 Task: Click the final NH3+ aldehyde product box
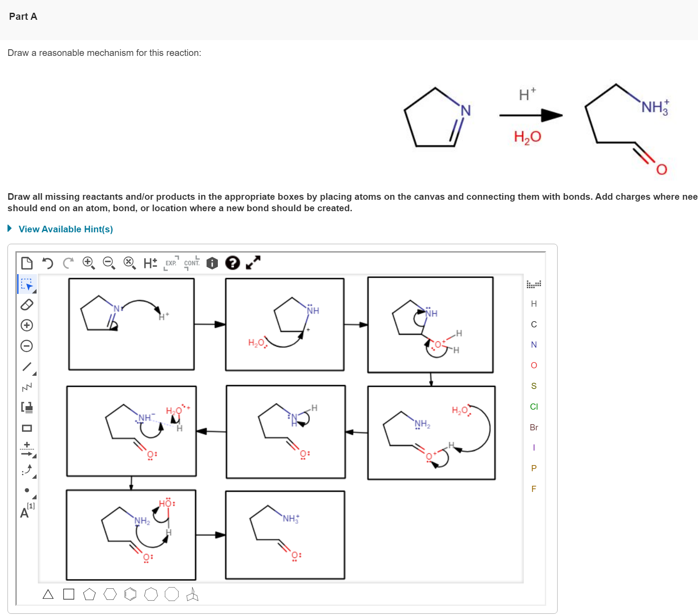coord(285,535)
